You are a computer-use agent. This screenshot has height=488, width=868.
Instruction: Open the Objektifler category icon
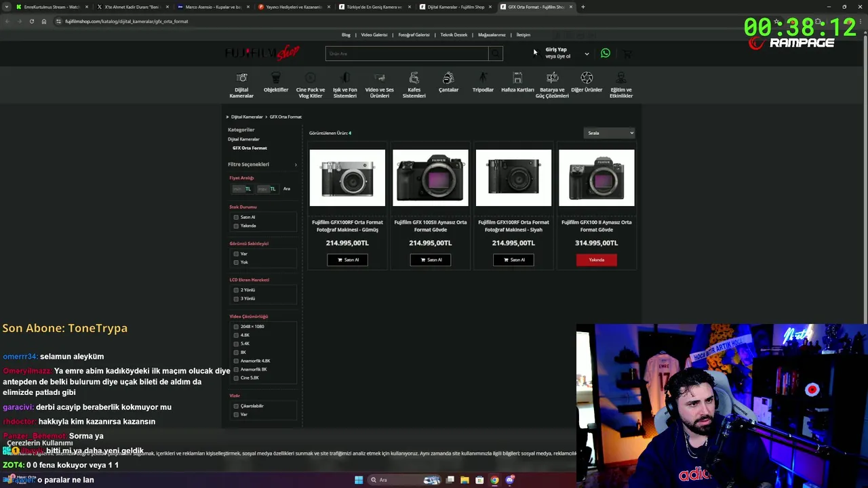click(x=276, y=78)
